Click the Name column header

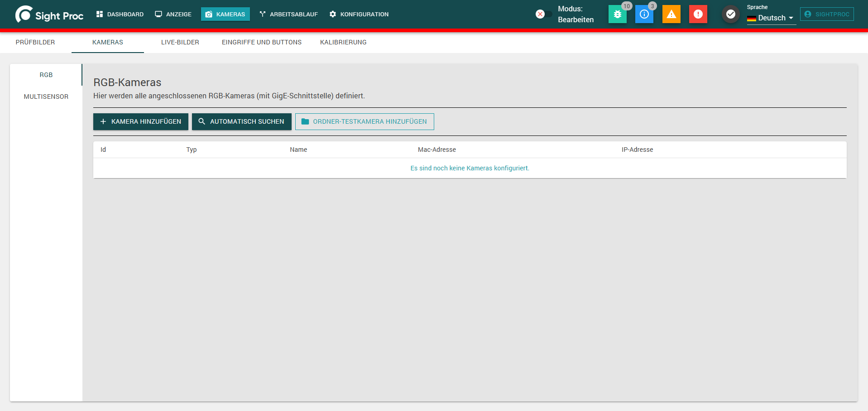point(298,150)
